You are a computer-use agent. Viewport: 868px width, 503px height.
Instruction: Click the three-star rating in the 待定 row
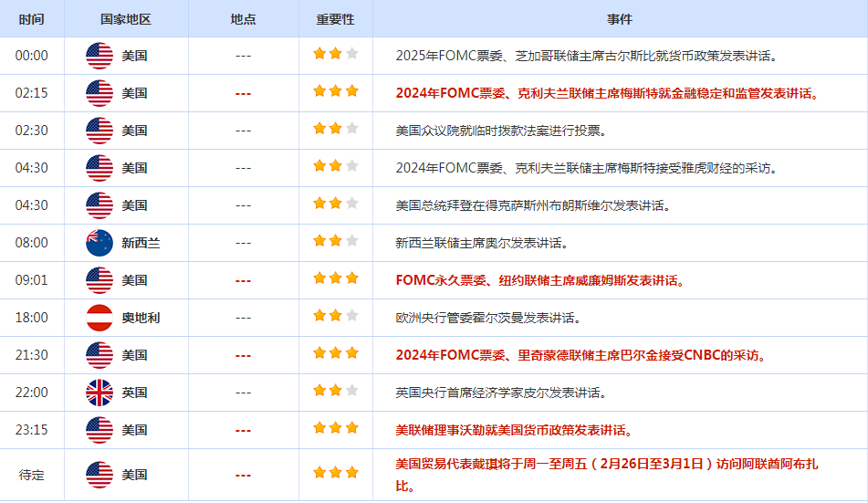(336, 473)
